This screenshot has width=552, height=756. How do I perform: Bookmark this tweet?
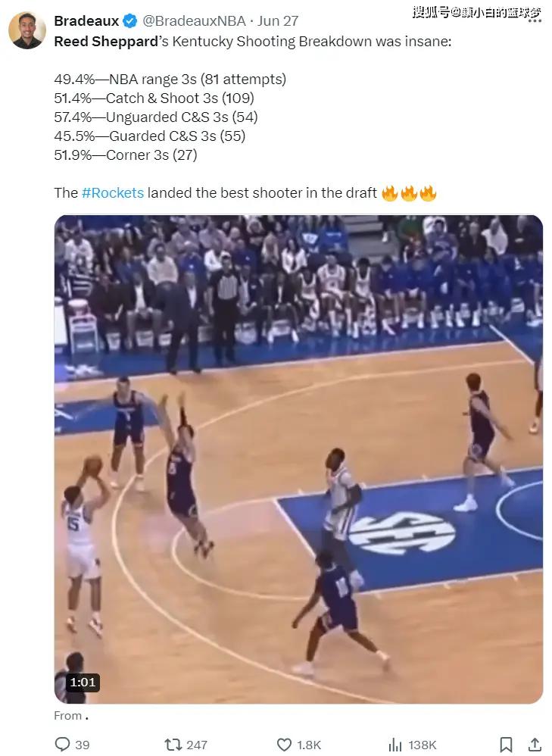[506, 745]
